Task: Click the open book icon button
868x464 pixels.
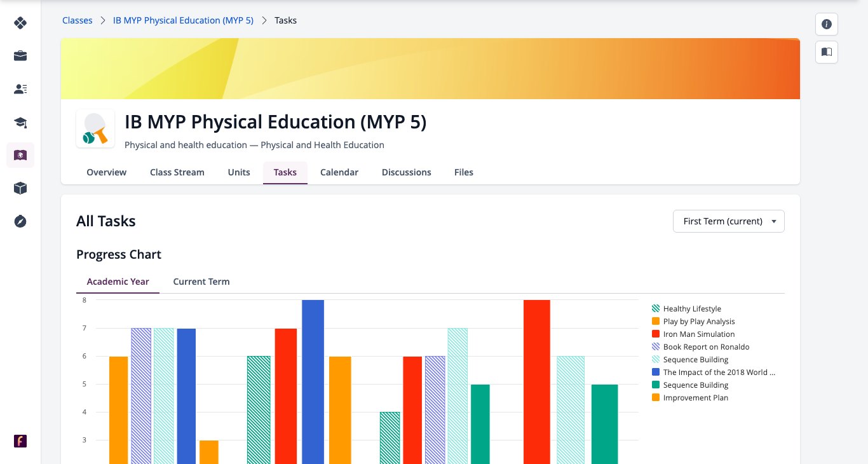Action: pos(827,52)
